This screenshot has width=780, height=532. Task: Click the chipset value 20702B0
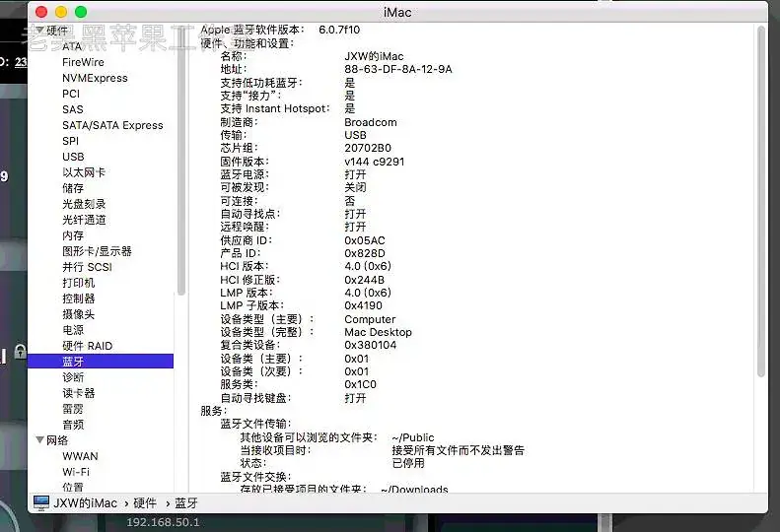(x=368, y=148)
